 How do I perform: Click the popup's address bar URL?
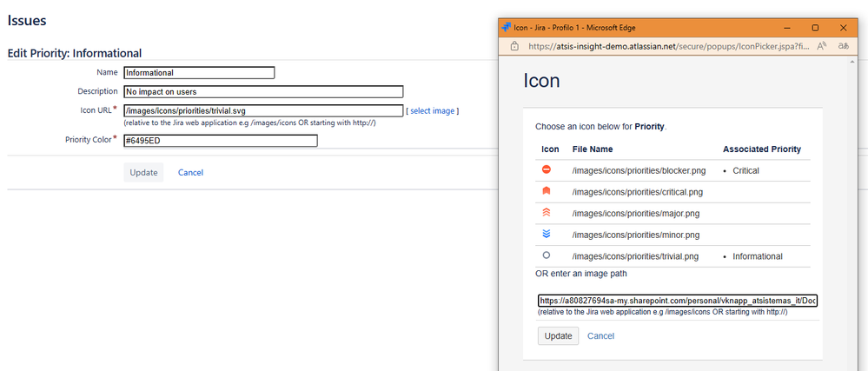pos(671,47)
